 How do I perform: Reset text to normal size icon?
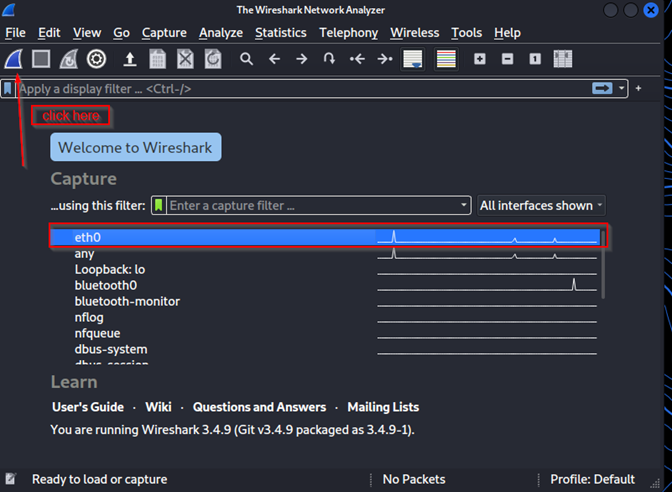coord(535,59)
